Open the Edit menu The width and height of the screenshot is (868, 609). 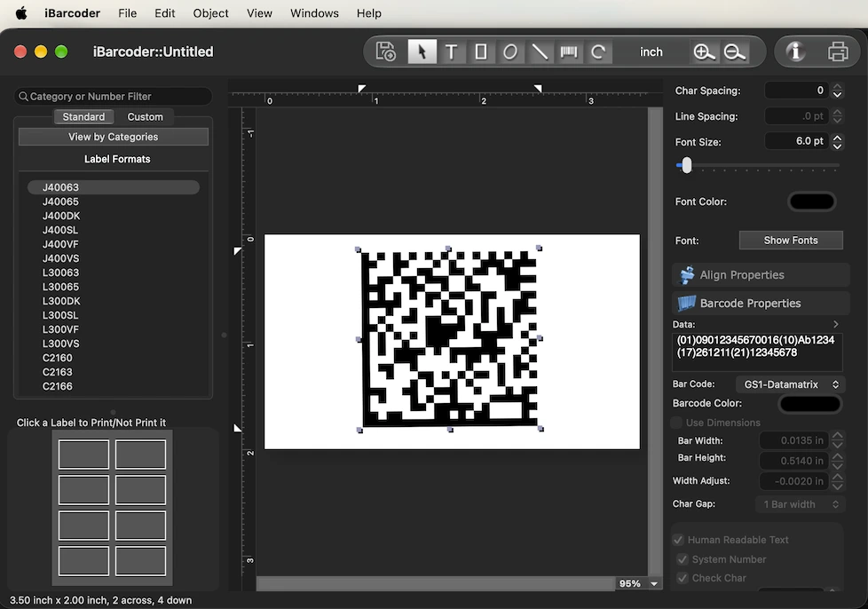[x=164, y=13]
